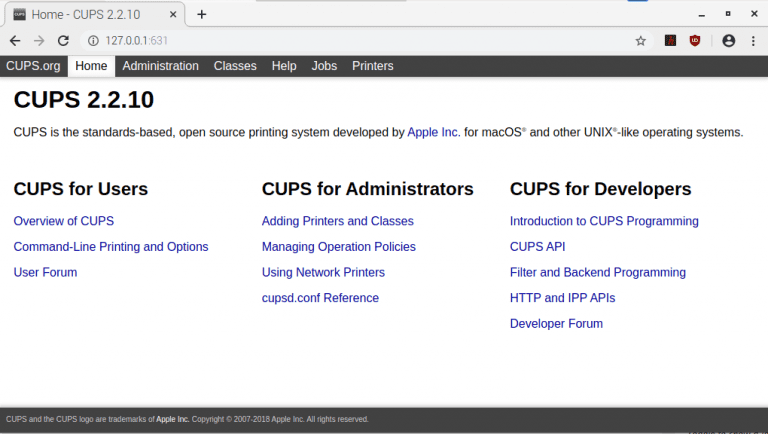The image size is (768, 434).
Task: Switch to the Administration tab
Action: (x=160, y=66)
